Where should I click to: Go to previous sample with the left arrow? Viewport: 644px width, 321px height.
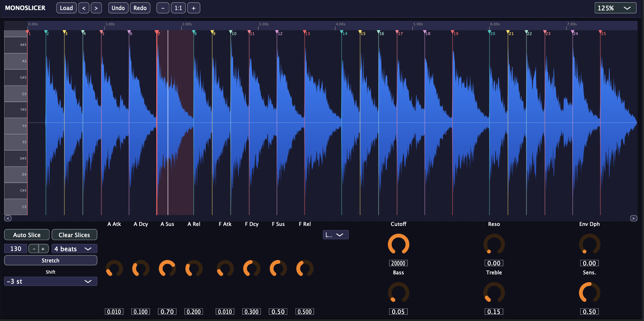[x=84, y=8]
